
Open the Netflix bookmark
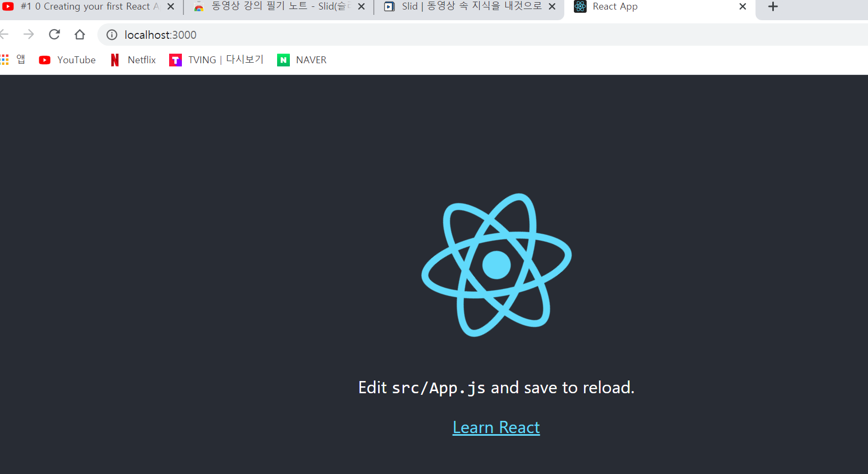pyautogui.click(x=133, y=60)
